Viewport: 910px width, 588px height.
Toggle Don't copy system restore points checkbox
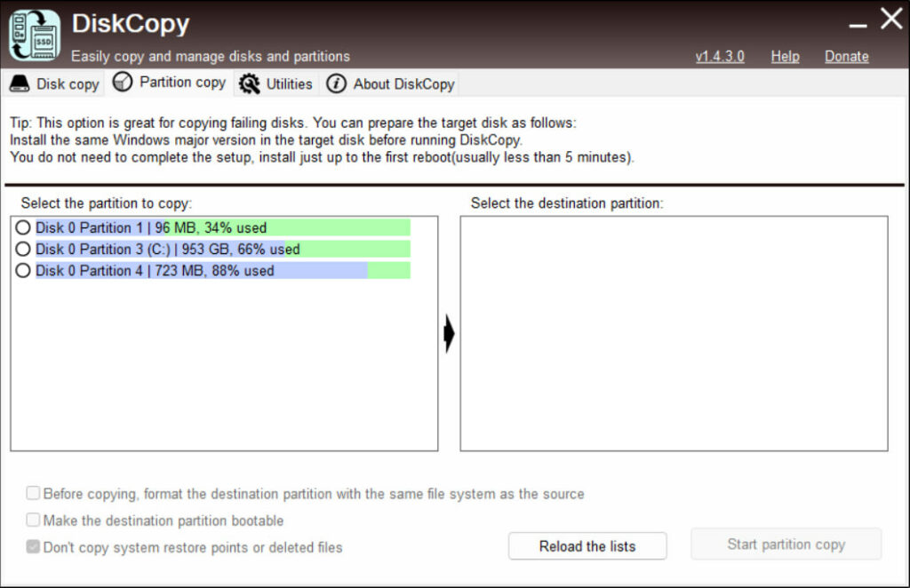(33, 546)
